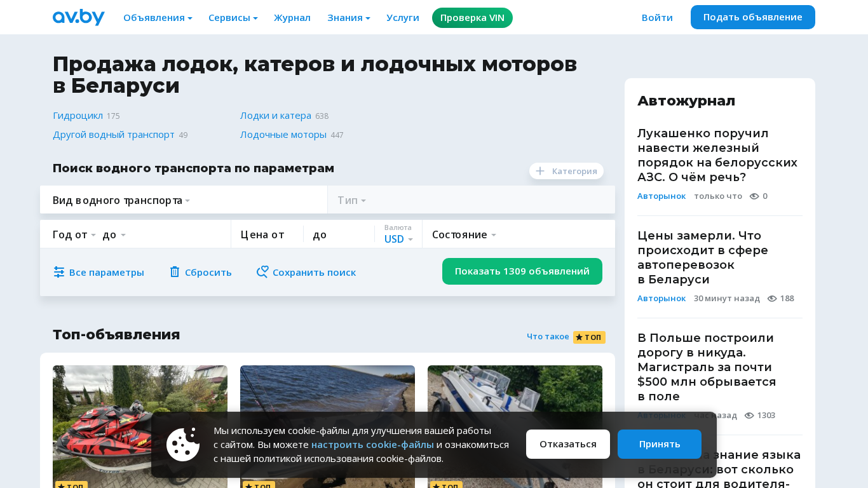The image size is (868, 488).
Task: Expand the Знания menu
Action: 349,18
